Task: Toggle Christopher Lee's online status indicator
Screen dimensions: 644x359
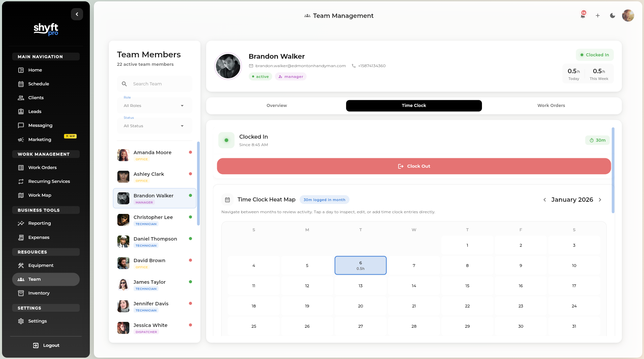Action: click(191, 217)
